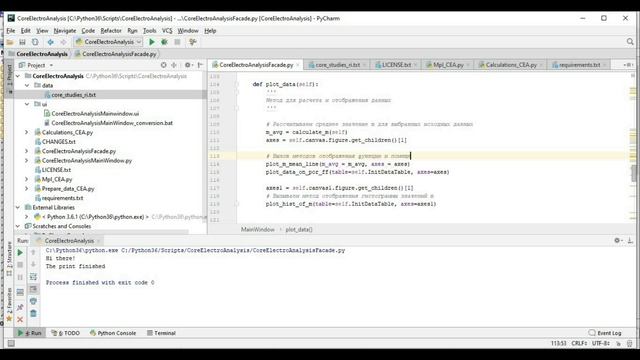Screen dimensions: 640x360
Task: Click the Run panel hide/download icon
Action: click(x=630, y=241)
